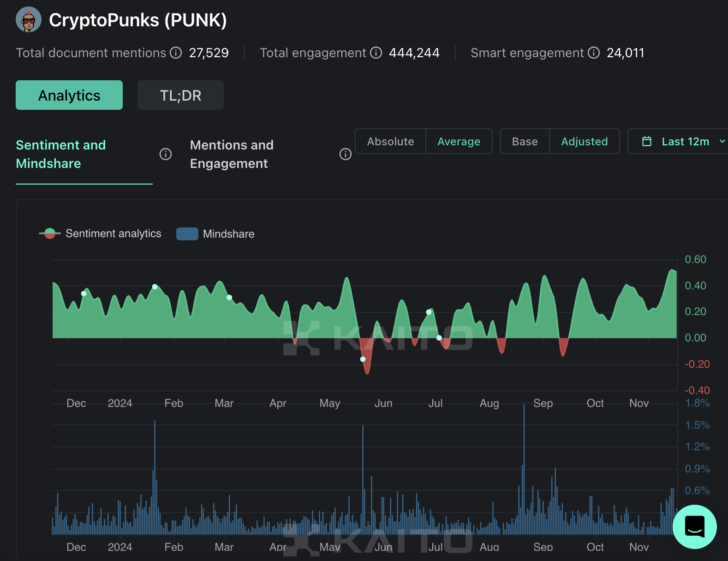Image resolution: width=728 pixels, height=561 pixels.
Task: Select Base data mode
Action: [525, 141]
